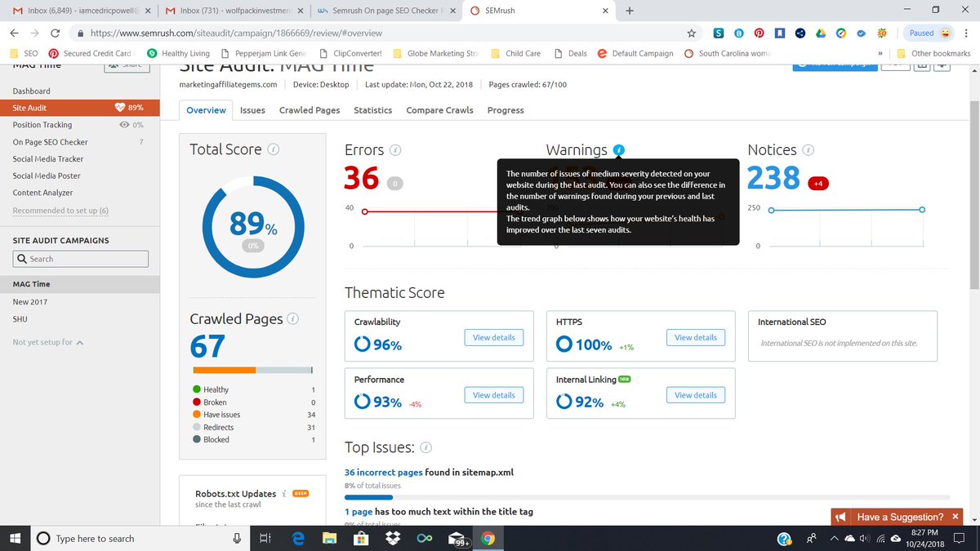View details for HTTPS score
980x551 pixels.
click(695, 337)
